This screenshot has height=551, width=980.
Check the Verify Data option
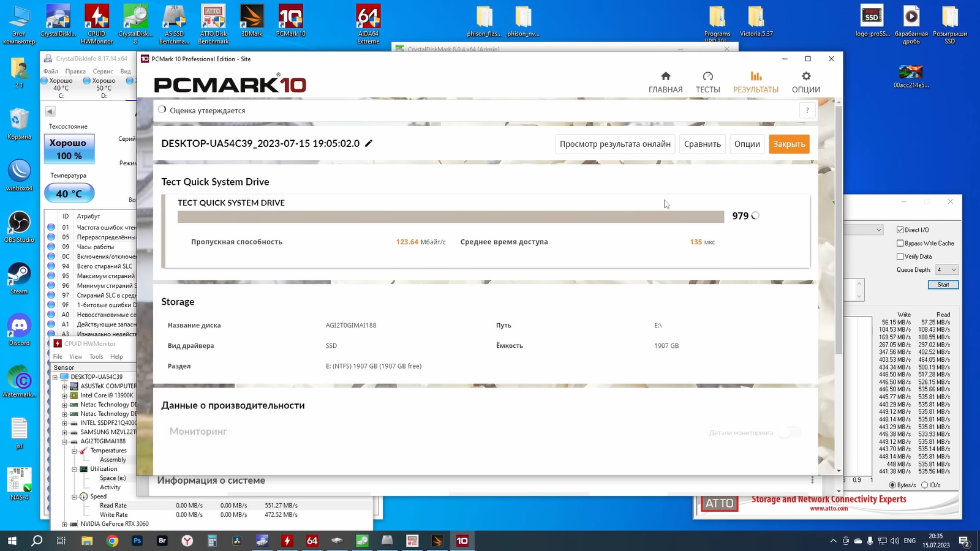click(x=900, y=257)
